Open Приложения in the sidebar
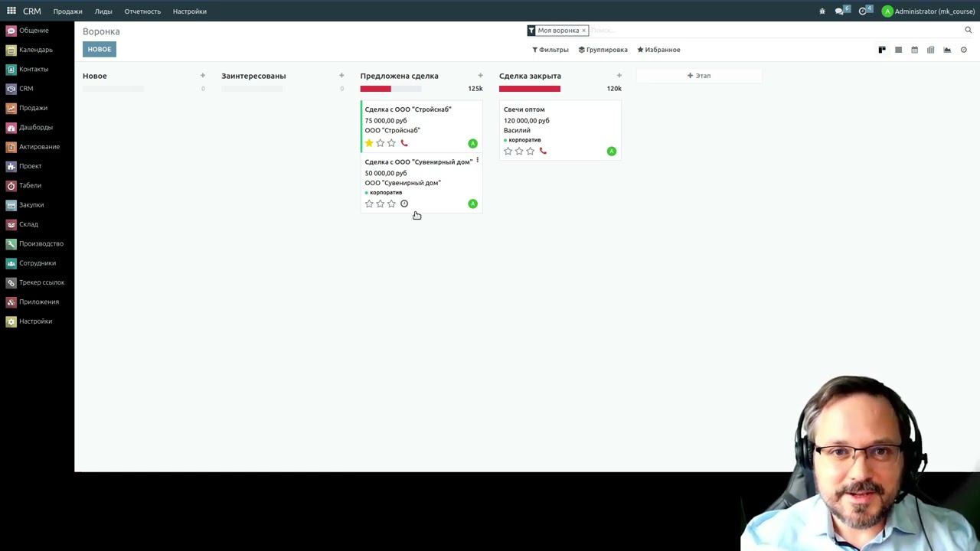Viewport: 980px width, 551px height. [32, 302]
